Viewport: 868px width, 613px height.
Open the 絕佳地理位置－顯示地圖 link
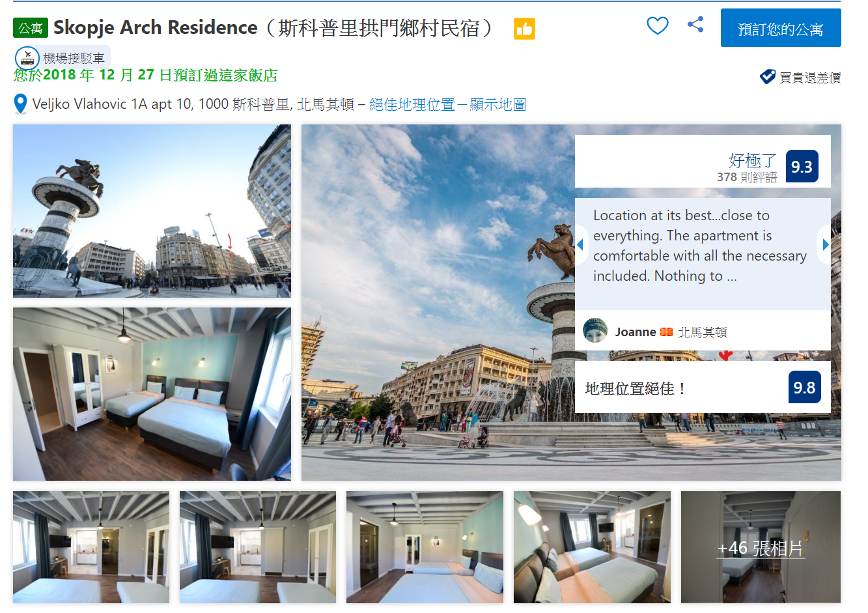click(x=447, y=104)
